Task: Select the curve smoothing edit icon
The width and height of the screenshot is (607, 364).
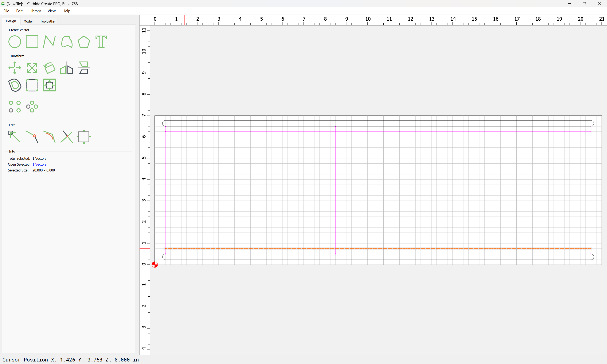Action: pos(49,137)
